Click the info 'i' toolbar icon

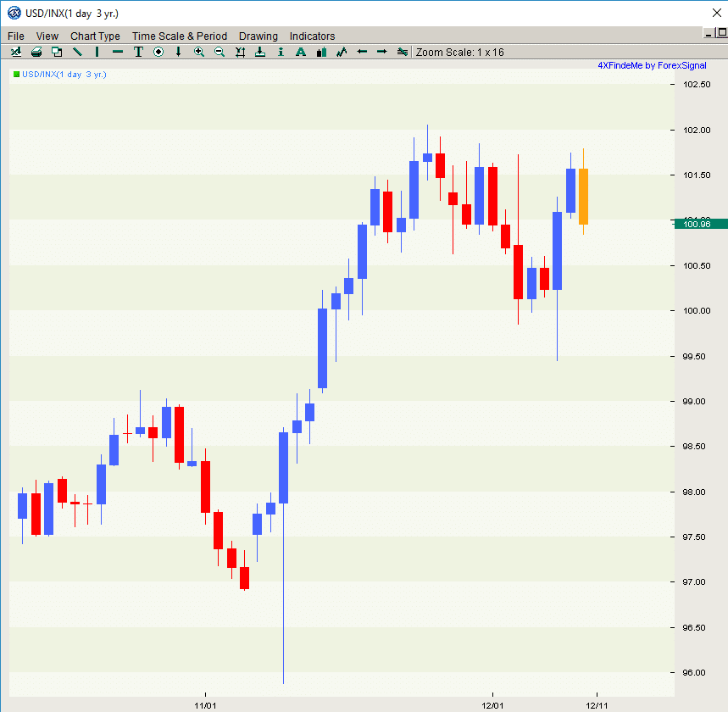tap(281, 52)
